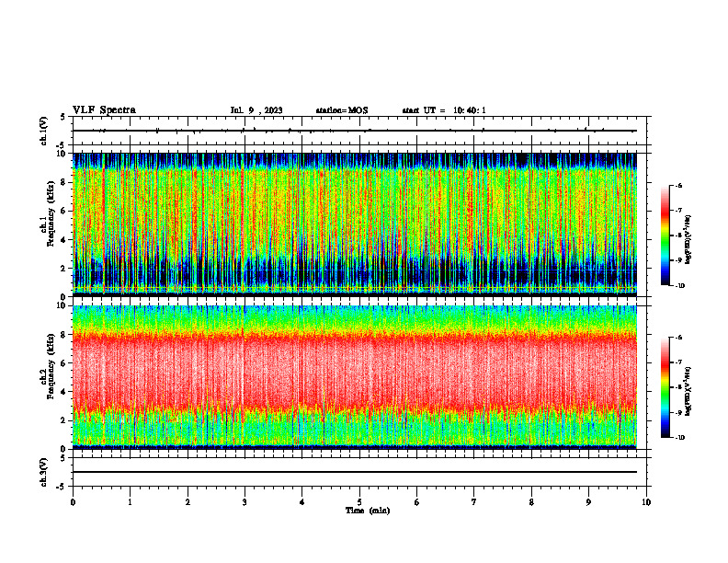Click the 8 kHz tick of ch.1 spectrogram
The width and height of the screenshot is (728, 563).
64,182
